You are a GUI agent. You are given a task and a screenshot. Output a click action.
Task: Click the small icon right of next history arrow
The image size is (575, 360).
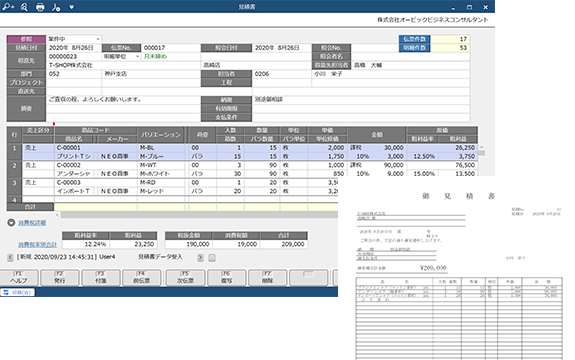(212, 258)
